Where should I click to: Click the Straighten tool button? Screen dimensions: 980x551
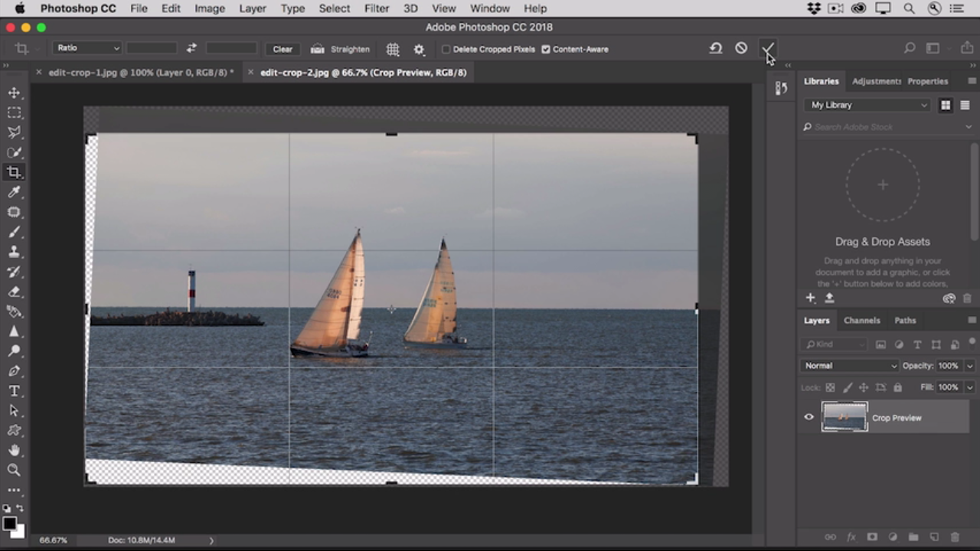pyautogui.click(x=318, y=49)
